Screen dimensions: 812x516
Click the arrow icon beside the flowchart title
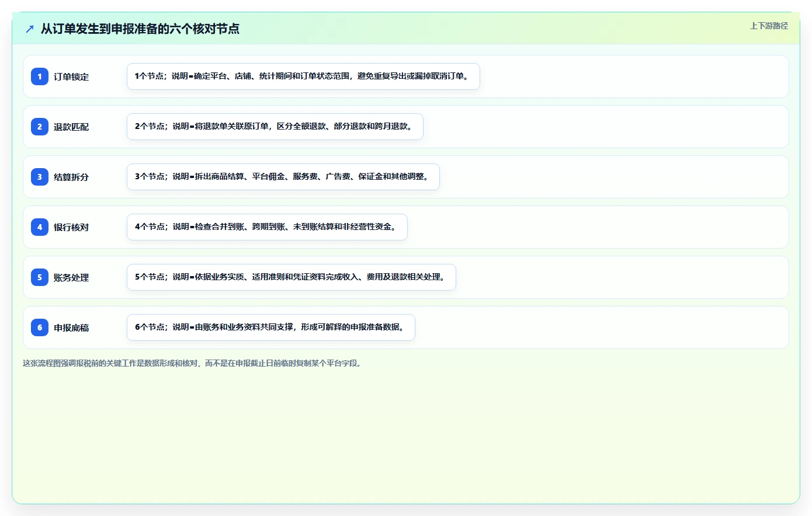(x=30, y=29)
